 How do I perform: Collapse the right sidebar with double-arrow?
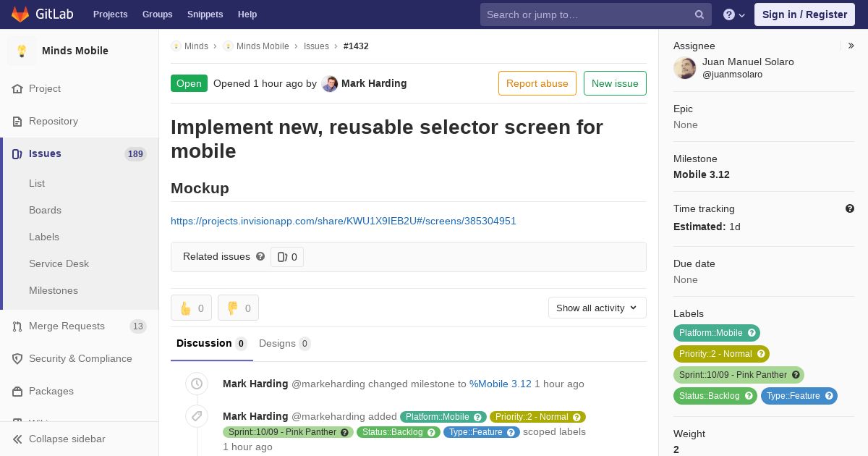point(851,46)
